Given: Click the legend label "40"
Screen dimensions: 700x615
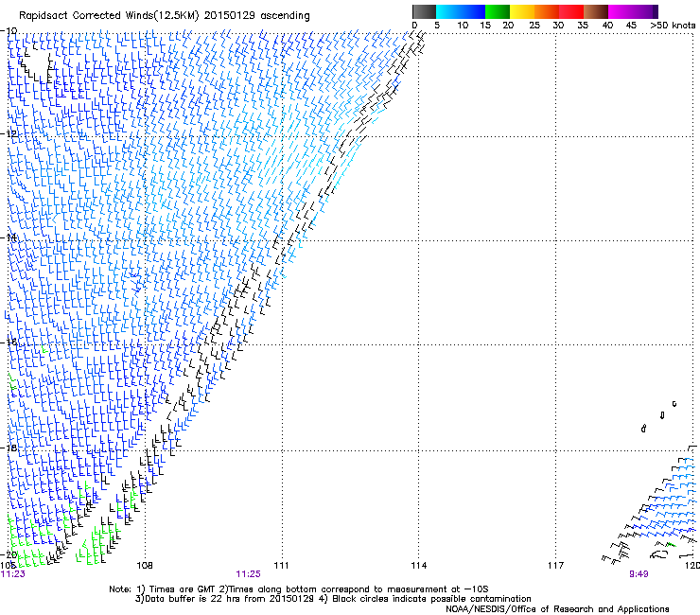Looking at the screenshot, I should click(607, 26).
